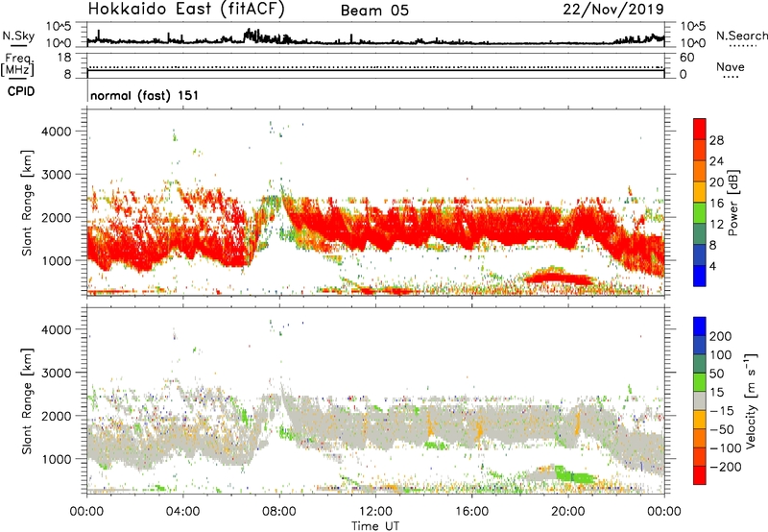Click the 'Velocity [m s-1]' colorbar label
This screenshot has width=768, height=532.
point(750,400)
